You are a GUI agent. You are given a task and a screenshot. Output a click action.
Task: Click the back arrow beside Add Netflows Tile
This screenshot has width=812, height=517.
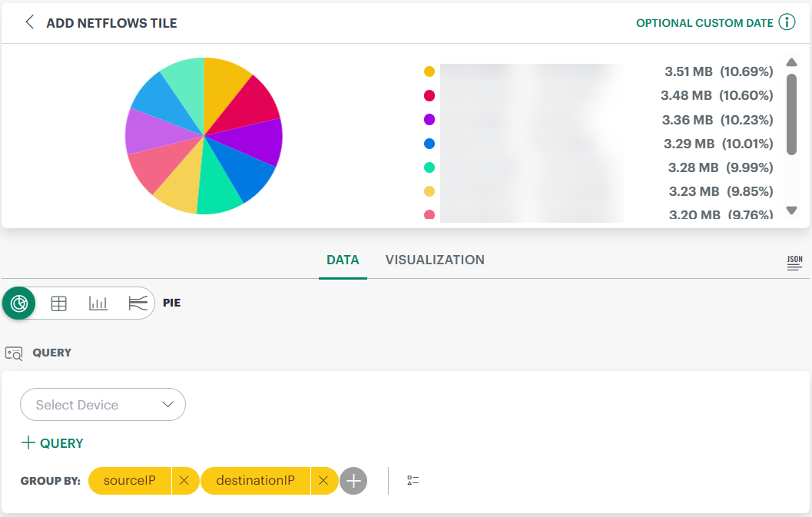click(30, 22)
